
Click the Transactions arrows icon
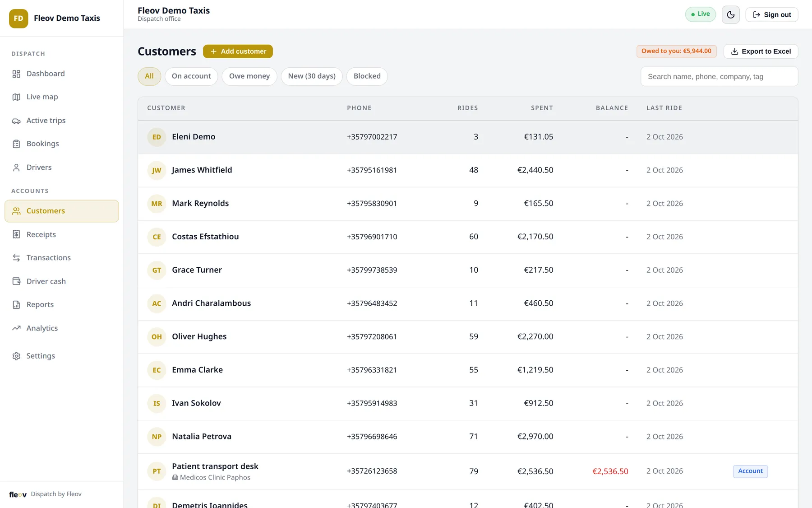coord(16,258)
